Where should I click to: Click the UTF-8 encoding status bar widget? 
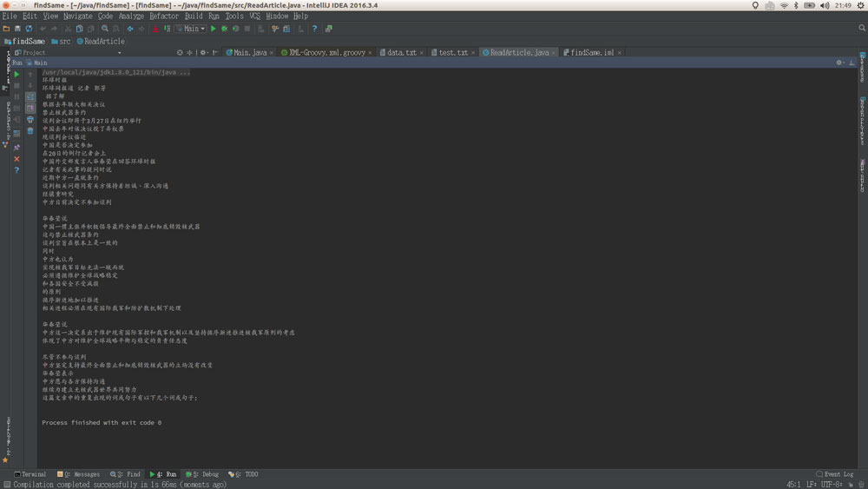(x=831, y=484)
